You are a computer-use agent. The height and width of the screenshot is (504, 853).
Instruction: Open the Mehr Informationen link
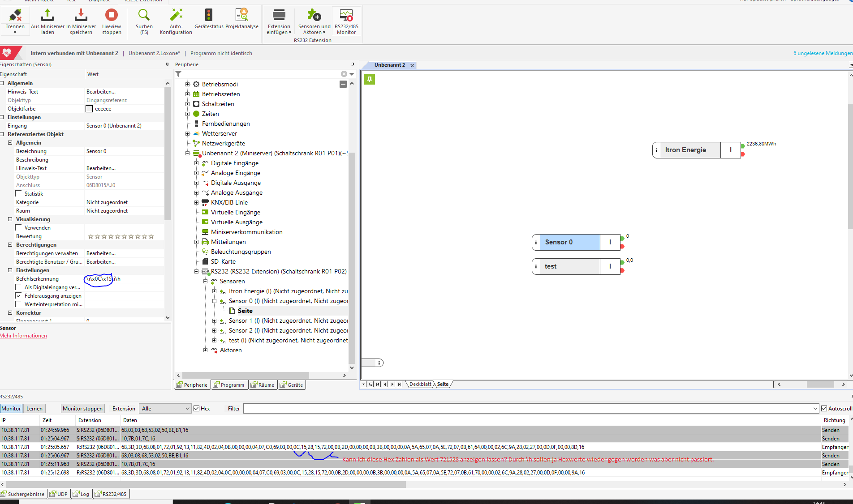23,336
